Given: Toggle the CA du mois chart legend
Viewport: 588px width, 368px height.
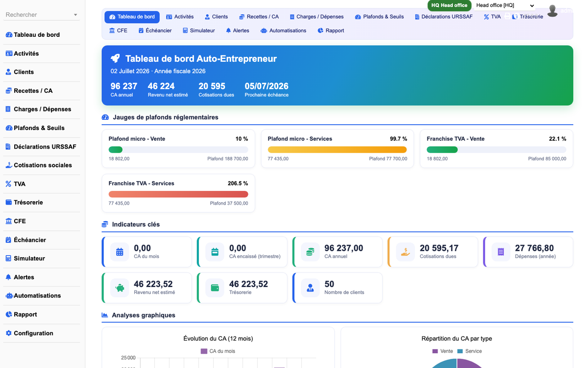Looking at the screenshot, I should [218, 351].
